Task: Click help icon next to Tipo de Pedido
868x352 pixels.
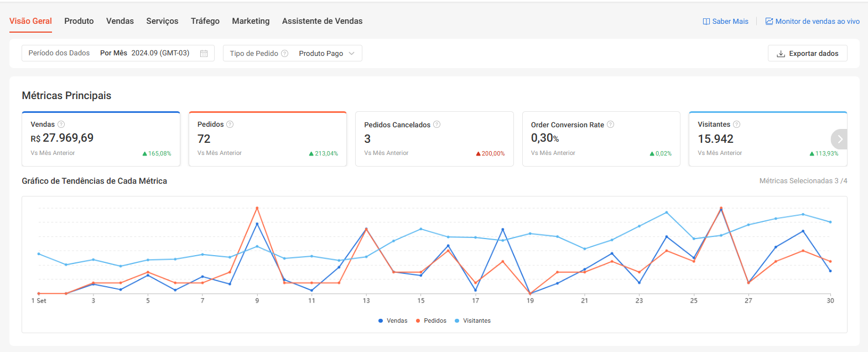Action: 284,54
